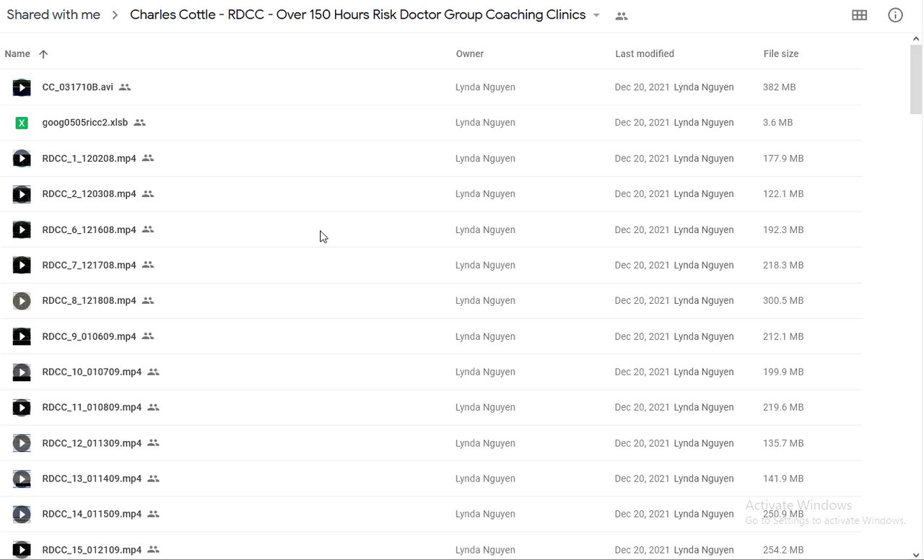The image size is (924, 560).
Task: Click the video icon for RDCC_1_120208.mp4
Action: point(22,158)
